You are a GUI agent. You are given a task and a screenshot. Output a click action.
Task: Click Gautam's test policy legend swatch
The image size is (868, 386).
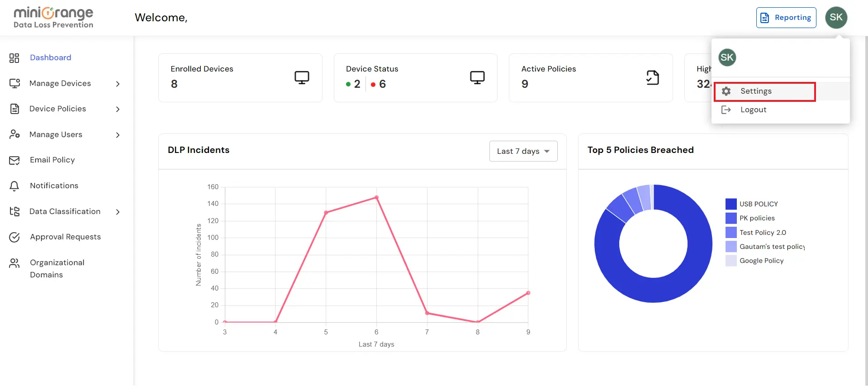pos(731,247)
